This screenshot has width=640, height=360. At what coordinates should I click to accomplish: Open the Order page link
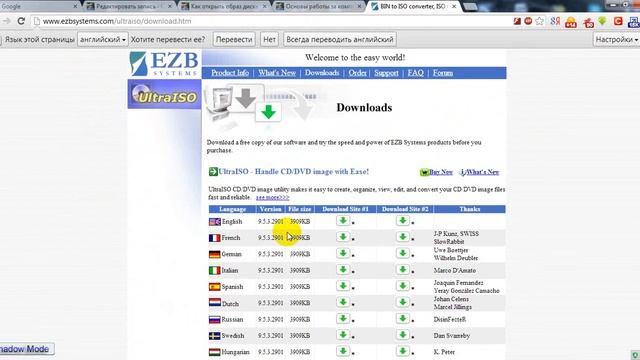(358, 73)
